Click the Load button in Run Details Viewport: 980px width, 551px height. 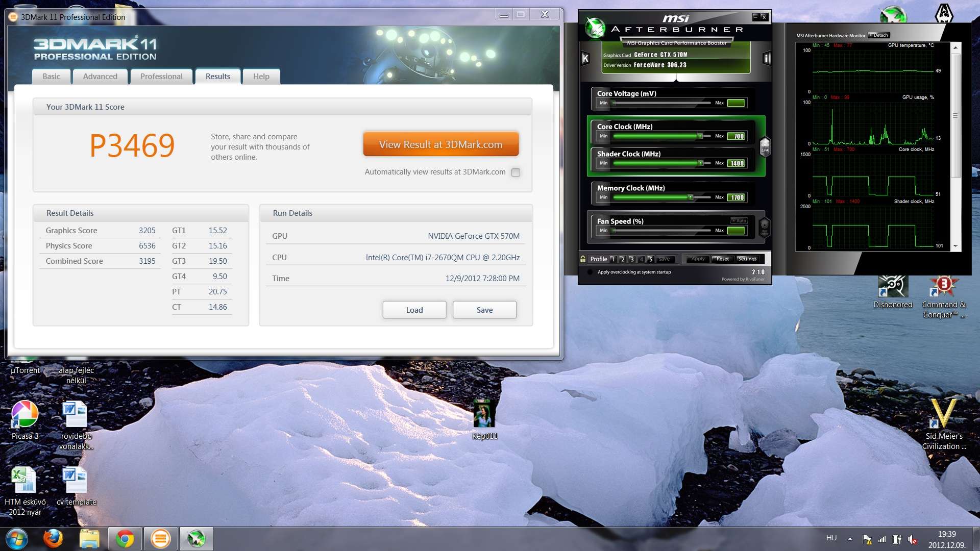(414, 310)
